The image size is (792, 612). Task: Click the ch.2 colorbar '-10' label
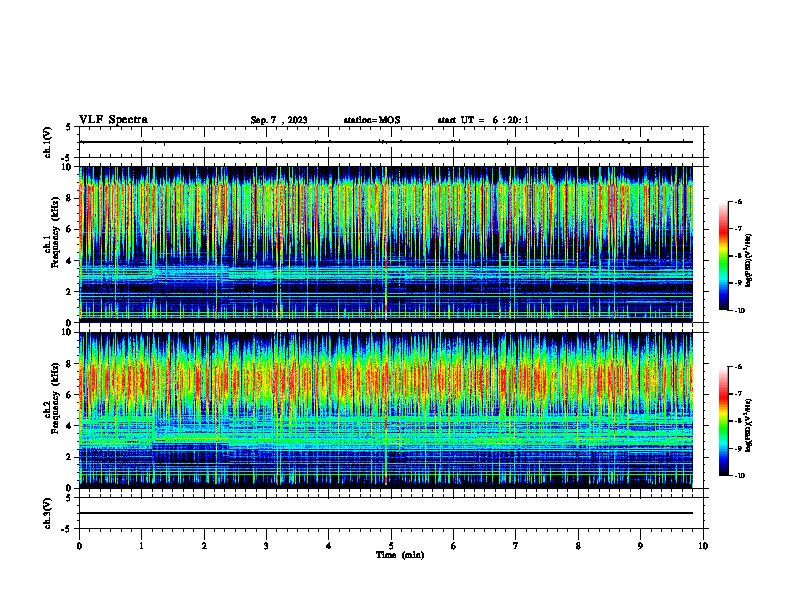(x=739, y=476)
